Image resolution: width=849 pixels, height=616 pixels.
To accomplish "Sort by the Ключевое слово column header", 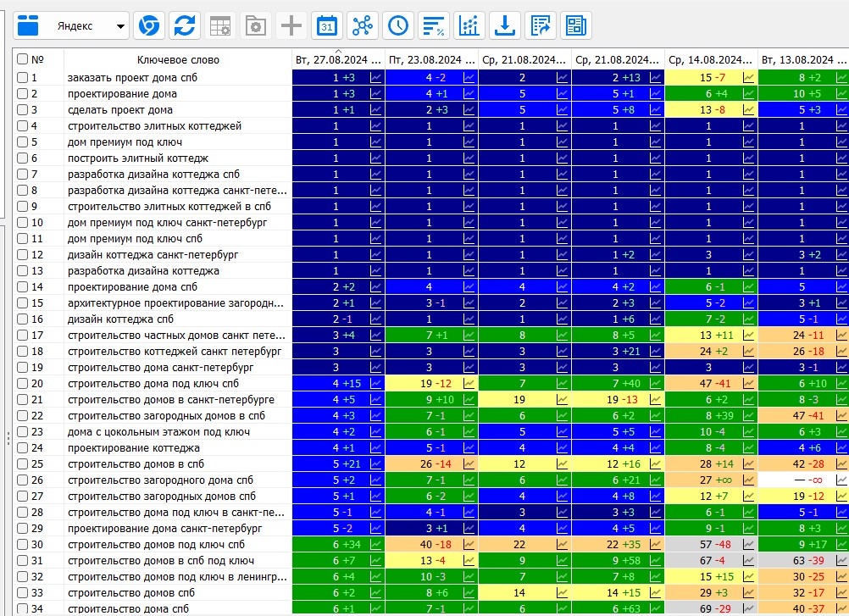I will [x=178, y=59].
